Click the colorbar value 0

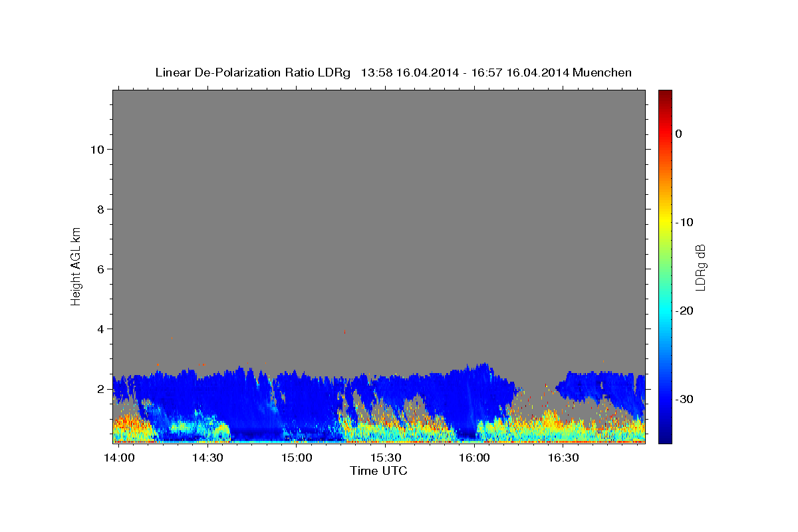pos(679,134)
